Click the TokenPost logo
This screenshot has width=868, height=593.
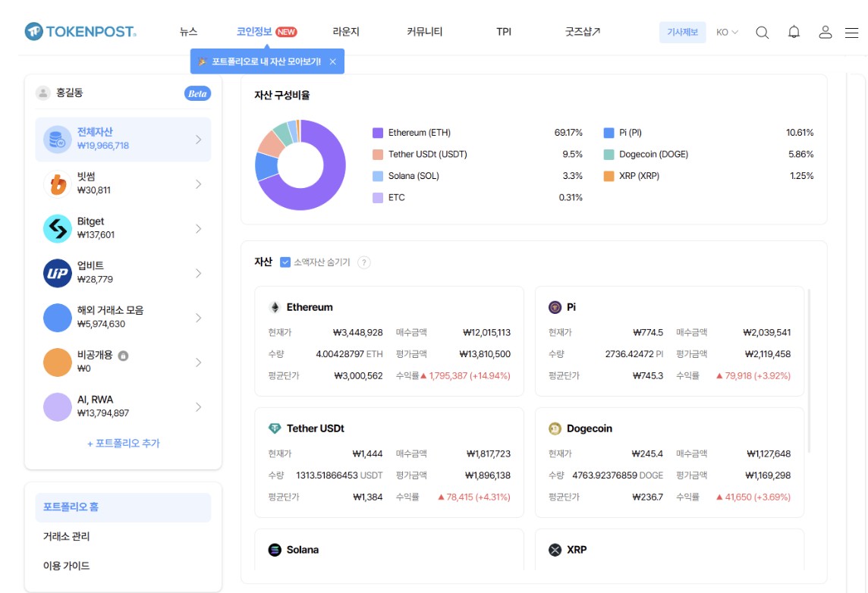coord(81,32)
